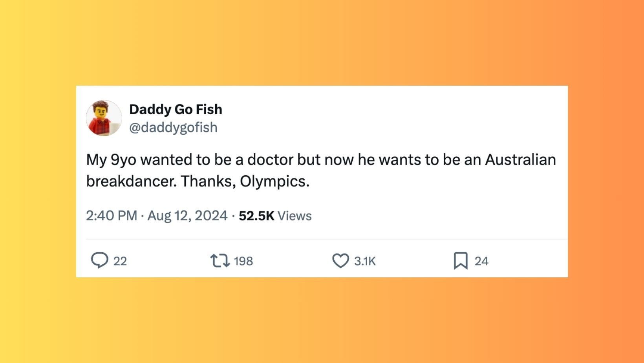Image resolution: width=644 pixels, height=363 pixels.
Task: Click the reply count 22
Action: click(x=120, y=261)
